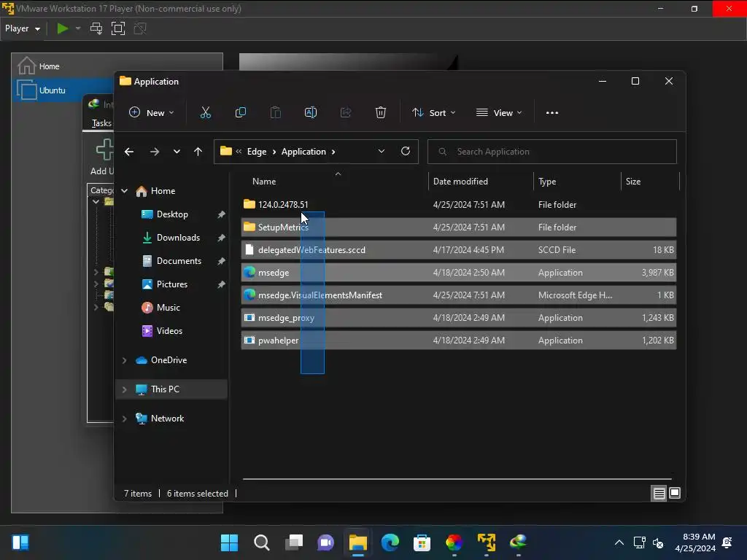Expand the This PC tree node

click(124, 389)
